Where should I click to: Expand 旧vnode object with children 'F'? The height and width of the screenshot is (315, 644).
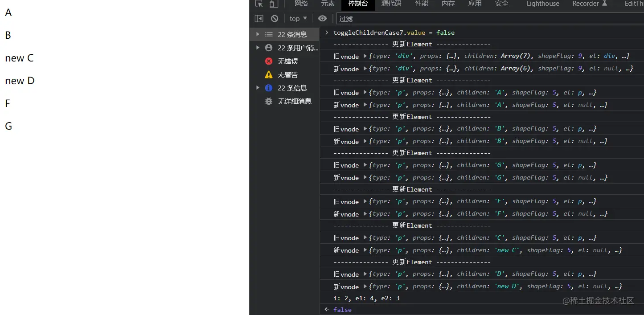coord(365,201)
